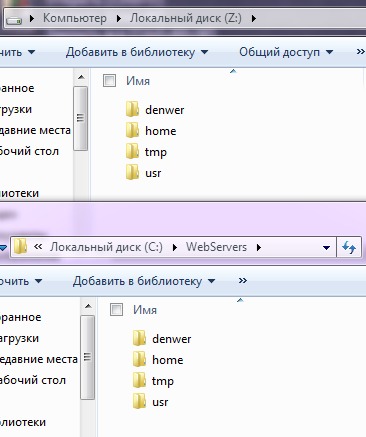The image size is (366, 437).
Task: Select Рабочий стол in WebServers window sidebar
Action: pyautogui.click(x=33, y=380)
